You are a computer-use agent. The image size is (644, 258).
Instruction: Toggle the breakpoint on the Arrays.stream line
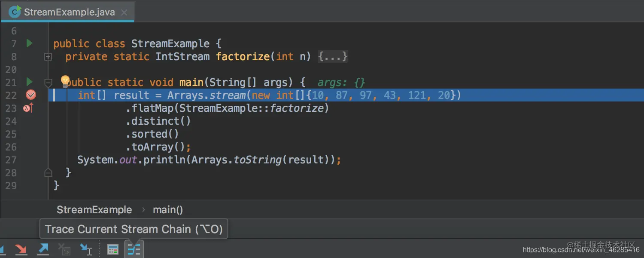pos(31,95)
